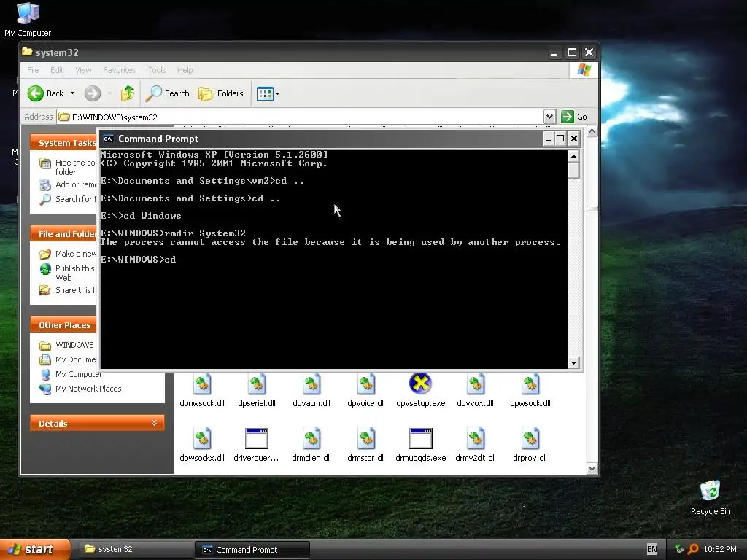Click the File and Folder Tasks header

coord(64,234)
